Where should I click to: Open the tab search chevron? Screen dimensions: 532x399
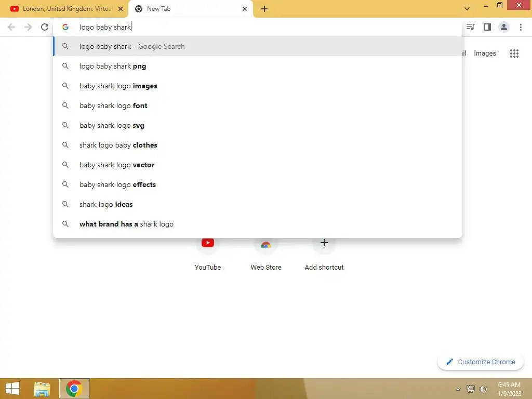tap(467, 9)
